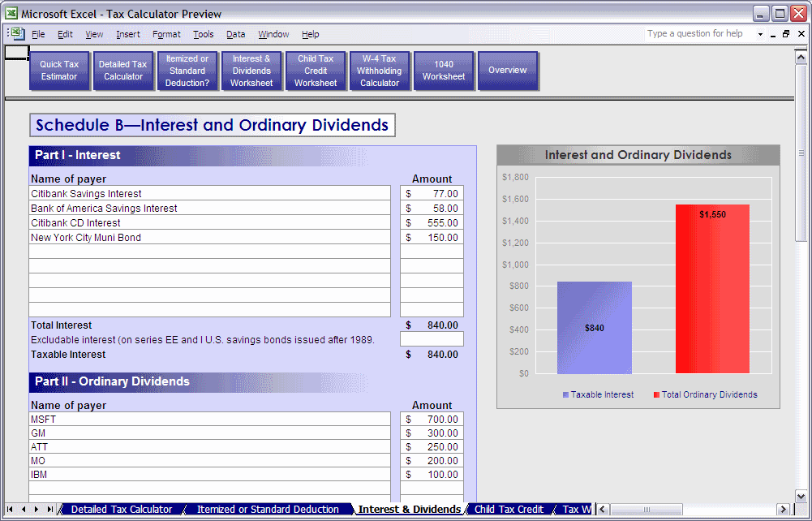Click the blue $840 Taxable Interest bar
Screen dimensions: 812x521
[x=595, y=327]
